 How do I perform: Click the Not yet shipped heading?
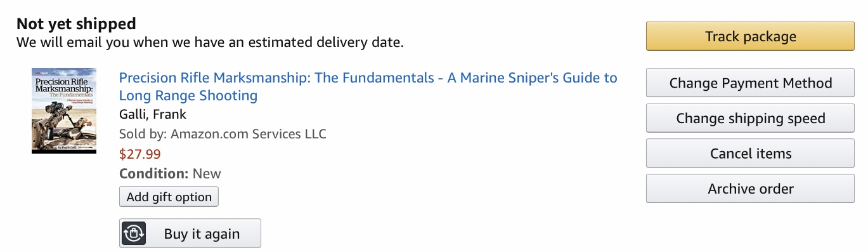76,24
